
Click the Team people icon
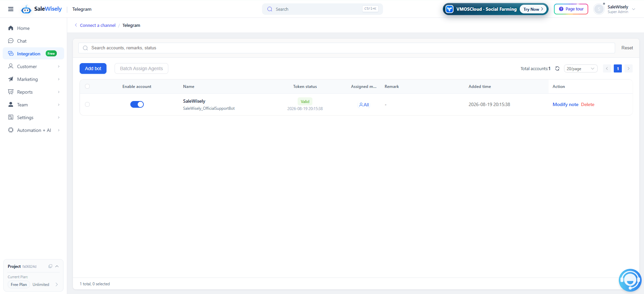11,105
